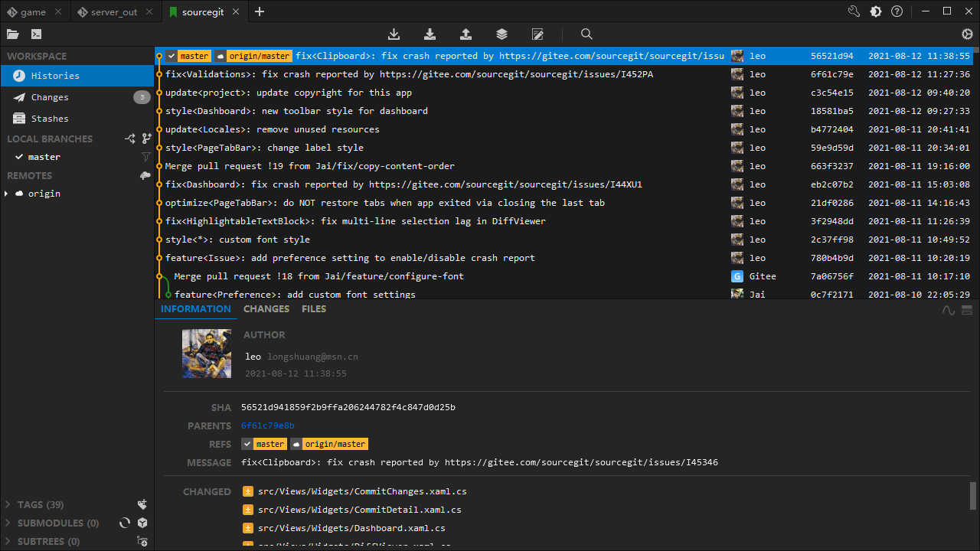The height and width of the screenshot is (551, 980).
Task: Open the CHANGES tab in detail panel
Action: pyautogui.click(x=266, y=309)
